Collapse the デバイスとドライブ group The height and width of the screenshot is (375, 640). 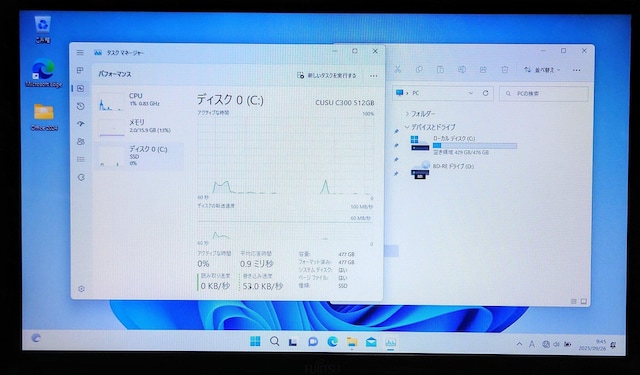pyautogui.click(x=407, y=127)
